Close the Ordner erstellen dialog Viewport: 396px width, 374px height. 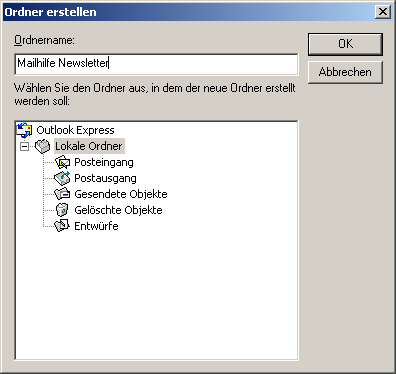[383, 12]
